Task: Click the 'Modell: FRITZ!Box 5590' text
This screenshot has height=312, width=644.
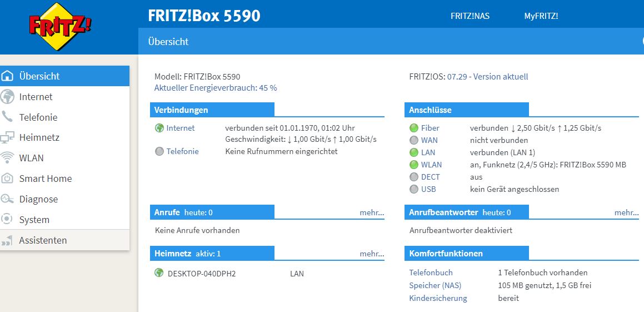Action: 197,77
